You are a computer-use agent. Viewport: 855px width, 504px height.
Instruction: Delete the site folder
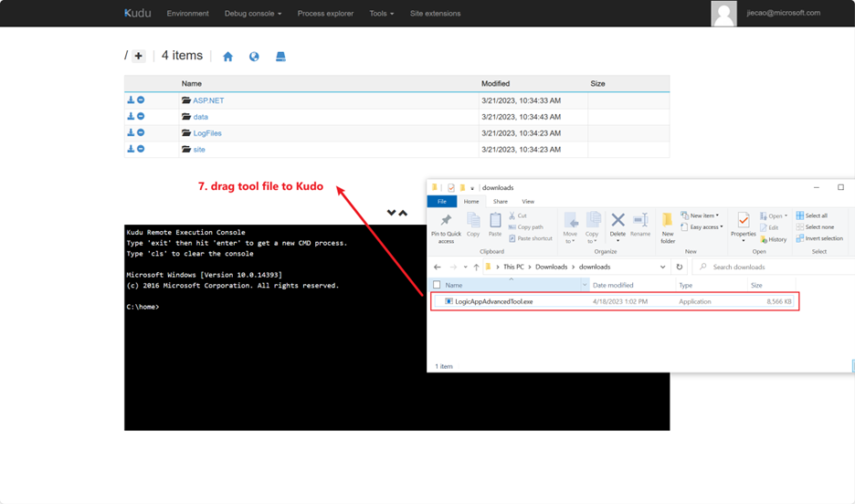(141, 150)
